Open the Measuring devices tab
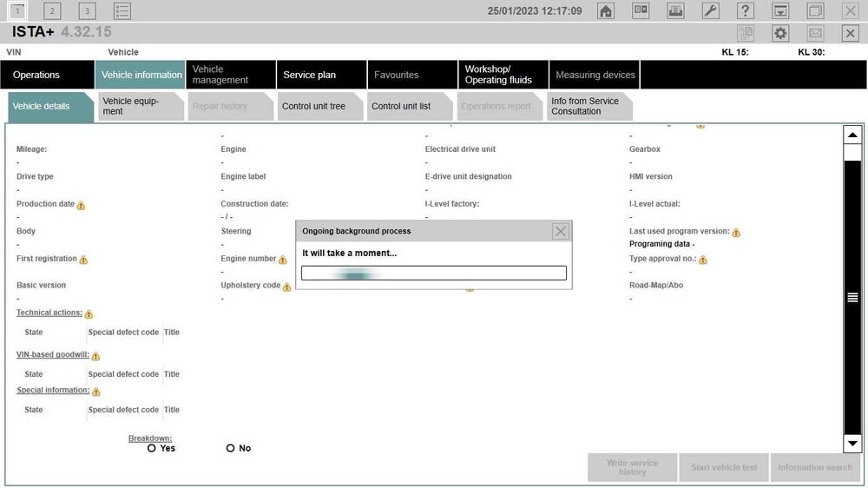Image resolution: width=868 pixels, height=488 pixels. 595,75
